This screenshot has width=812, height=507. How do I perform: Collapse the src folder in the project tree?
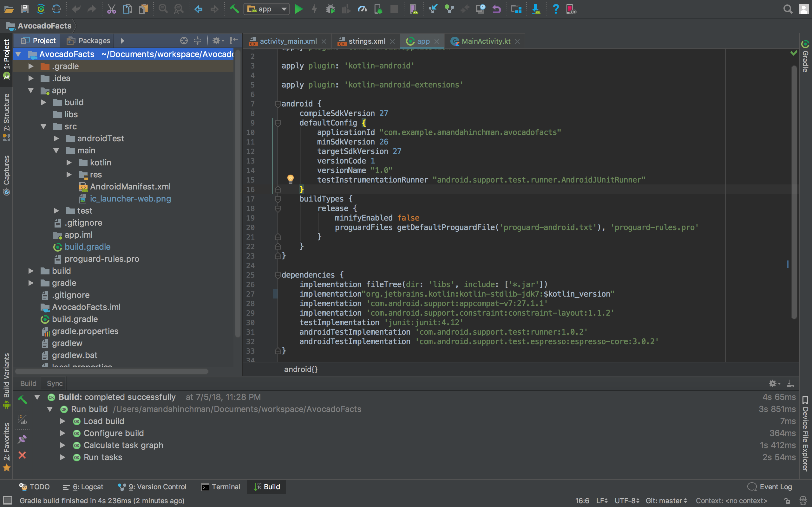pyautogui.click(x=44, y=126)
